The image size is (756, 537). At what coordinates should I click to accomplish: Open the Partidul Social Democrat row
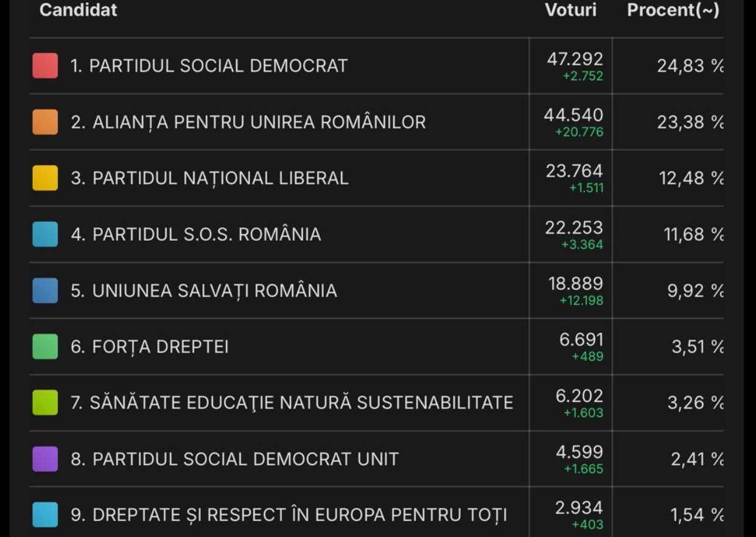click(x=209, y=66)
